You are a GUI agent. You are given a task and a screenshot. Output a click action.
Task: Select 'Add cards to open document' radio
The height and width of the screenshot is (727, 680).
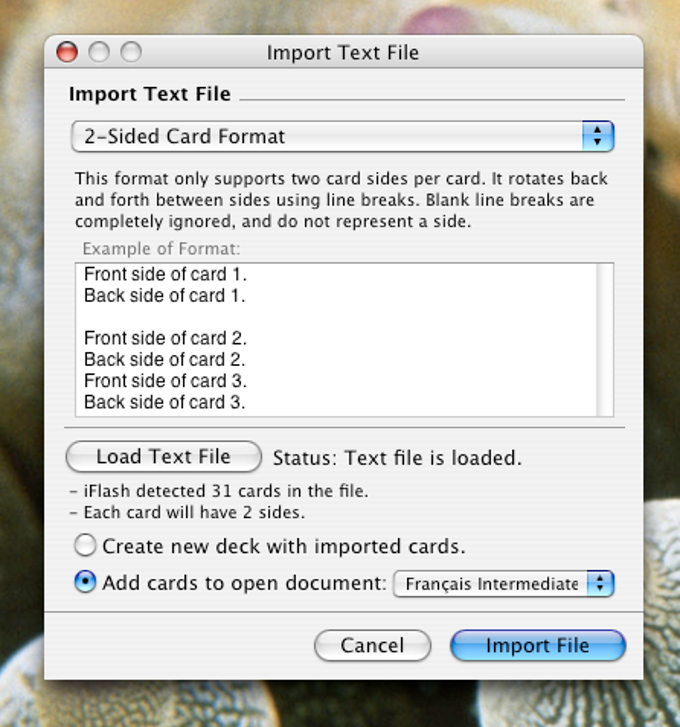tap(85, 582)
